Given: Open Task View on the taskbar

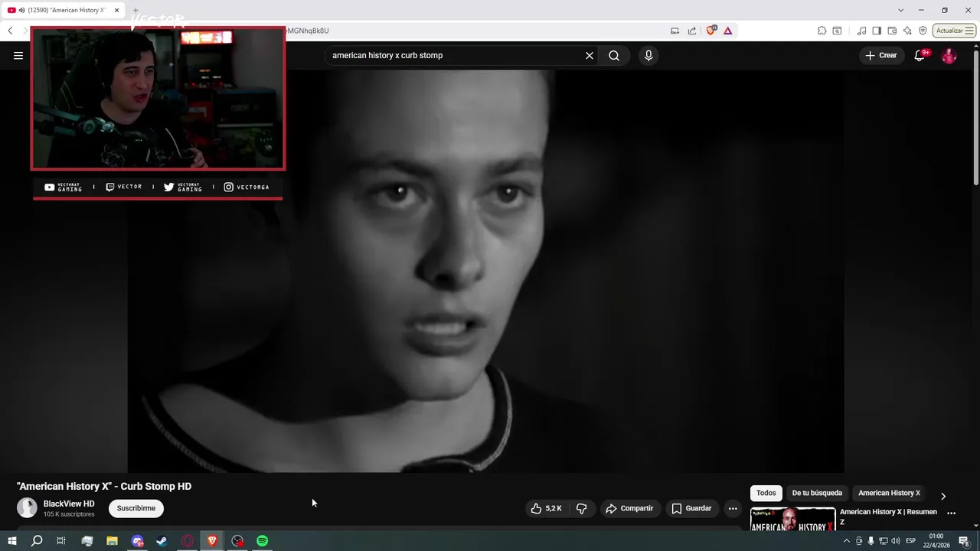Looking at the screenshot, I should (61, 541).
